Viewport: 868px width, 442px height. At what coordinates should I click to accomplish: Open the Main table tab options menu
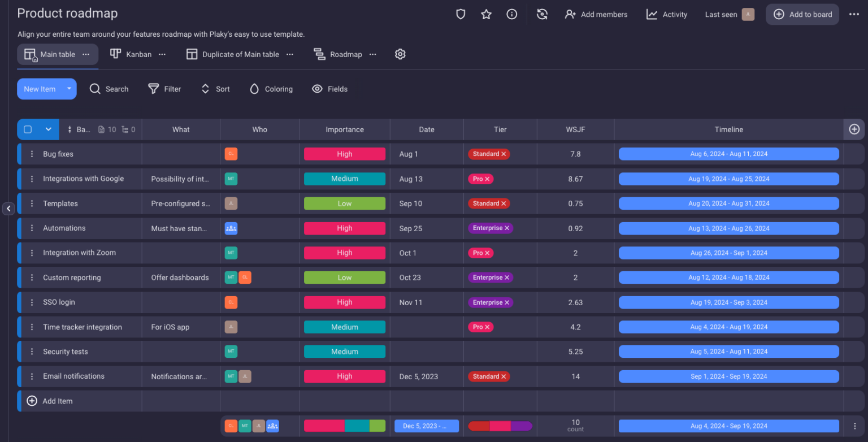tap(86, 54)
